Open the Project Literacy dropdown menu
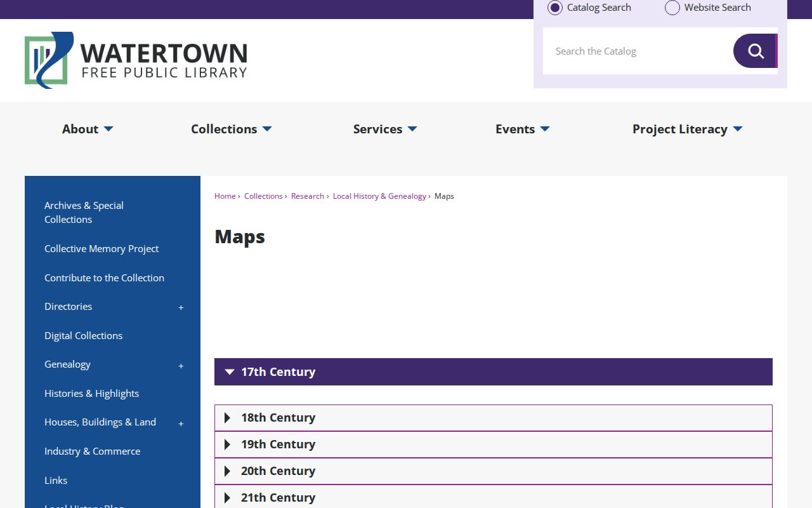The height and width of the screenshot is (508, 812). (688, 129)
